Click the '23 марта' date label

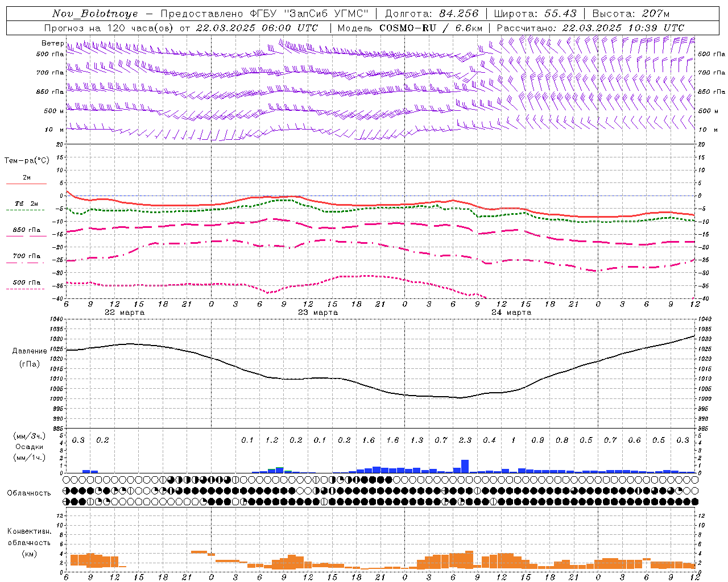(318, 313)
